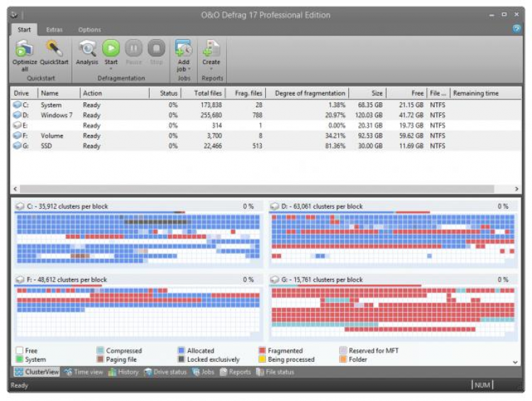This screenshot has width=532, height=401.
Task: Switch to the Jobs bottom tab
Action: (204, 372)
